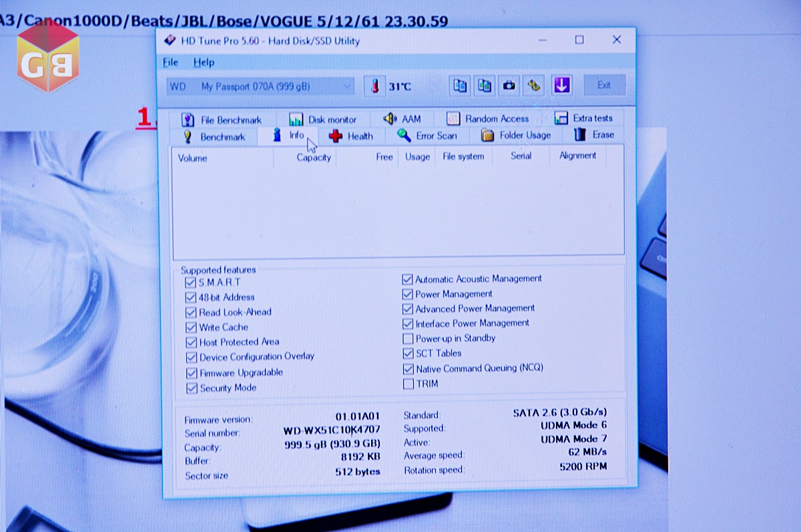Viewport: 801px width, 532px height.
Task: Open the Error Scan tab
Action: [427, 136]
